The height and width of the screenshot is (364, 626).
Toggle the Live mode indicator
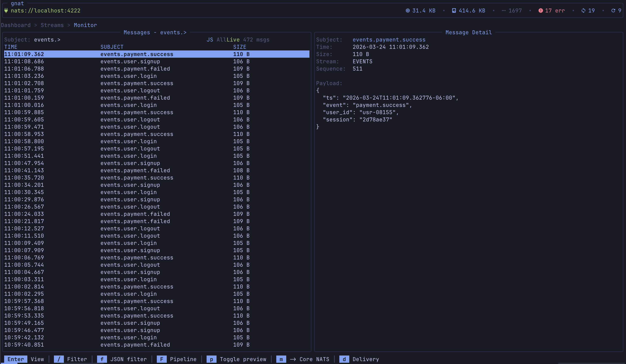[x=233, y=40]
